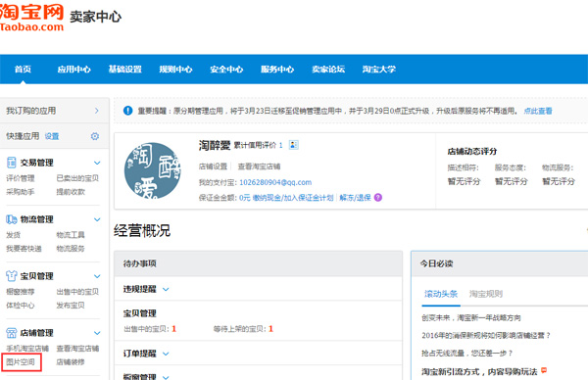Switch to the 滚动头条 tab
588x380 pixels.
click(441, 294)
